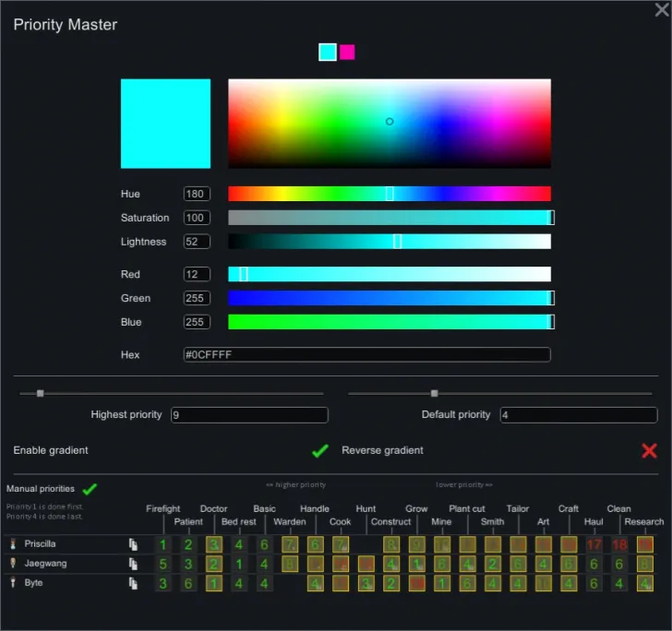Click Priscilla's pawn portrait icon
This screenshot has height=631, width=672.
[x=14, y=544]
